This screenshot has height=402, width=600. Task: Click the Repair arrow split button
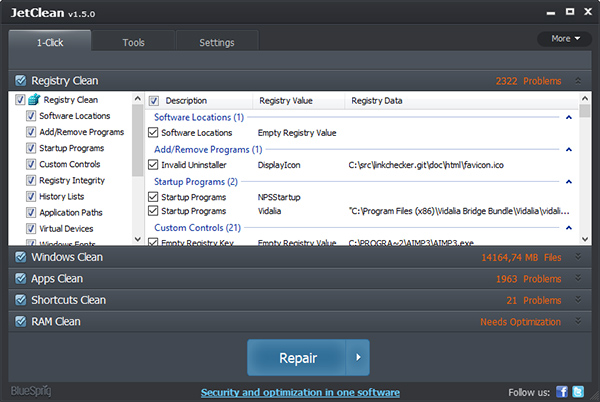coord(359,358)
